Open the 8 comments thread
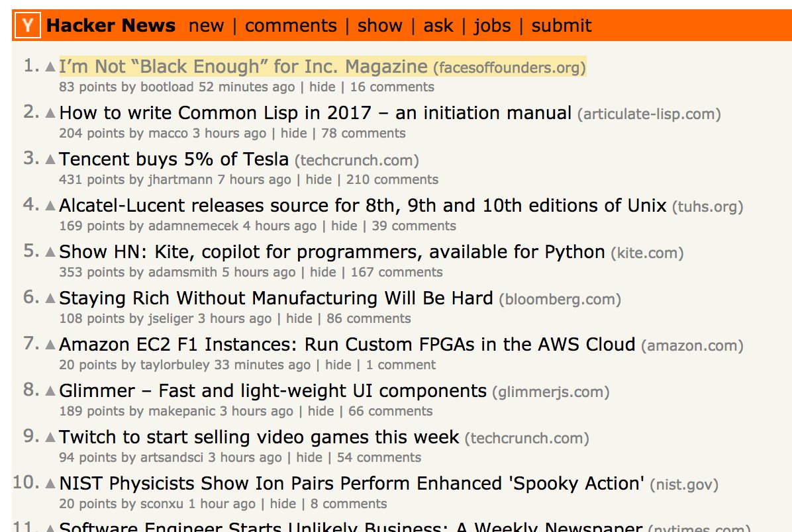Image resolution: width=792 pixels, height=532 pixels. pos(348,504)
